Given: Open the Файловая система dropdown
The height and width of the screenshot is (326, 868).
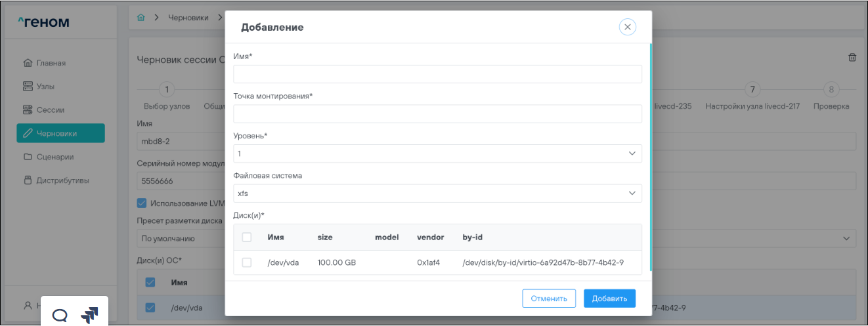Looking at the screenshot, I should click(x=437, y=194).
